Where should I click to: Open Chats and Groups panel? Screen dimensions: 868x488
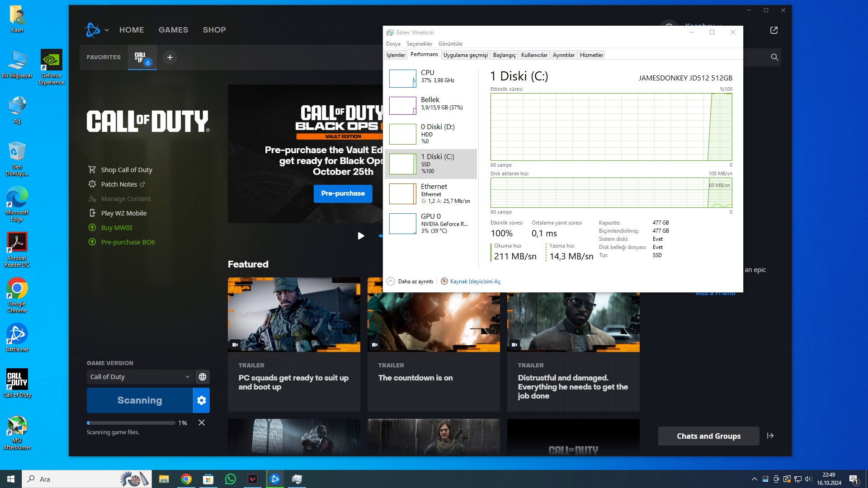[708, 436]
